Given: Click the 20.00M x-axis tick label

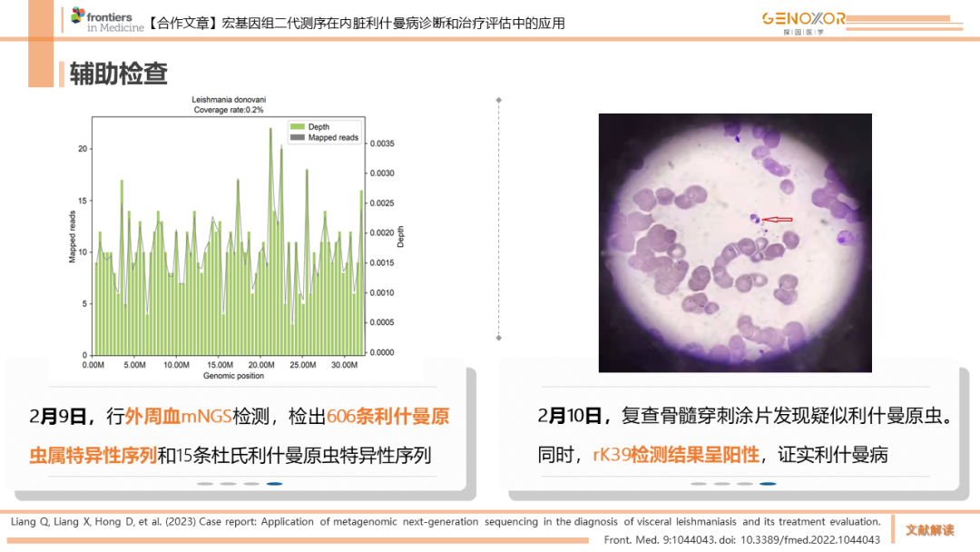Looking at the screenshot, I should click(261, 365).
